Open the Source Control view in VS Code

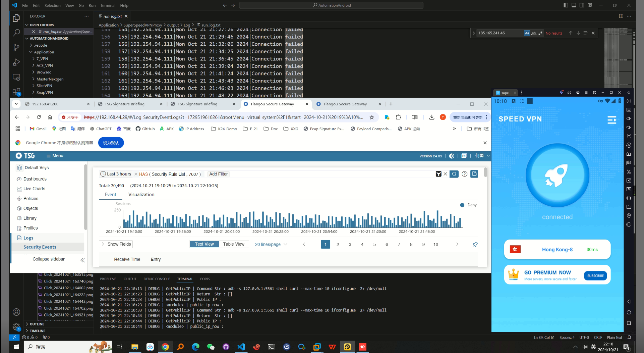[x=16, y=47]
